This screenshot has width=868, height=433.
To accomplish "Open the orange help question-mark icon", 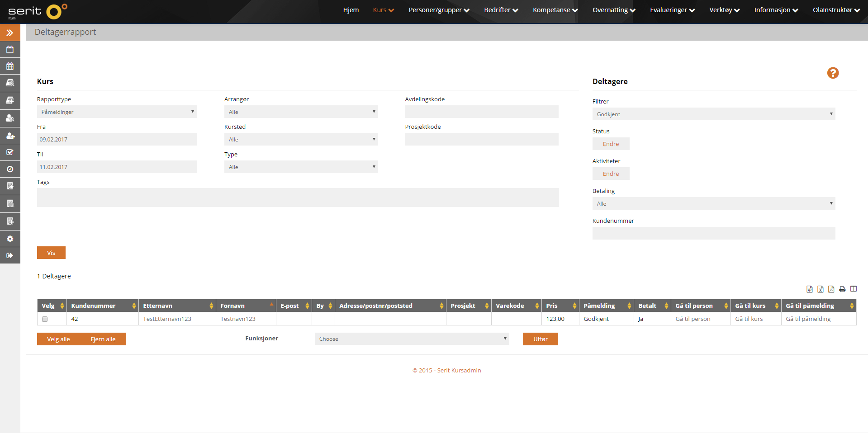I will pyautogui.click(x=833, y=73).
